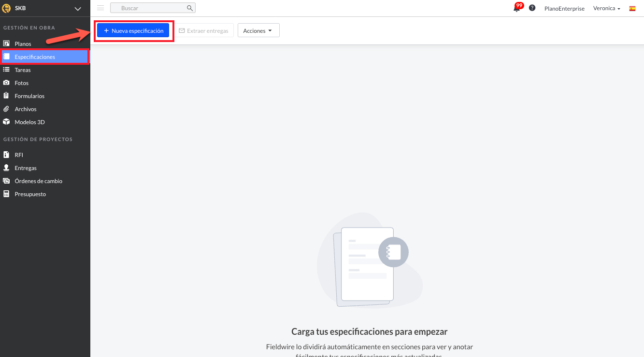Open the Veronica user menu
Image resolution: width=644 pixels, height=357 pixels.
[x=606, y=9]
